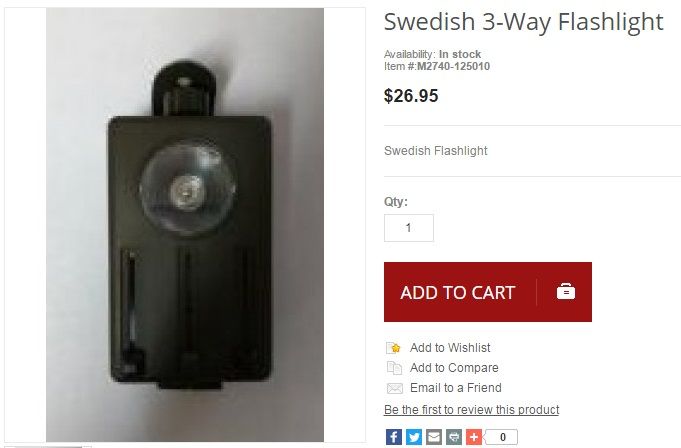Image resolution: width=681 pixels, height=448 pixels.
Task: Tweet this product via Twitter icon
Action: tap(413, 437)
